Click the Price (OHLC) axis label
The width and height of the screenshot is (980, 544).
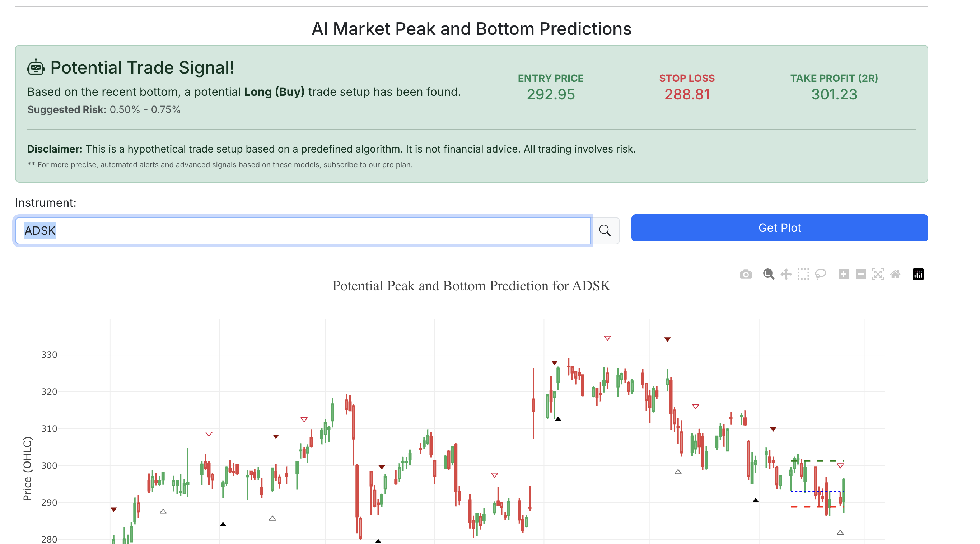(x=27, y=468)
